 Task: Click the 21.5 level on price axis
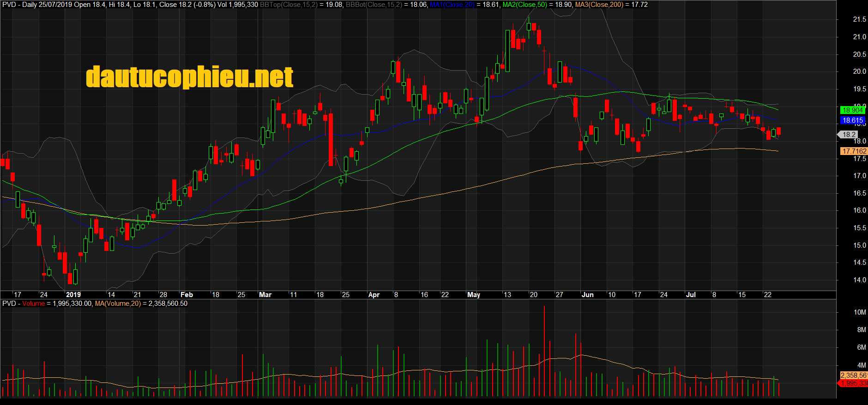859,19
